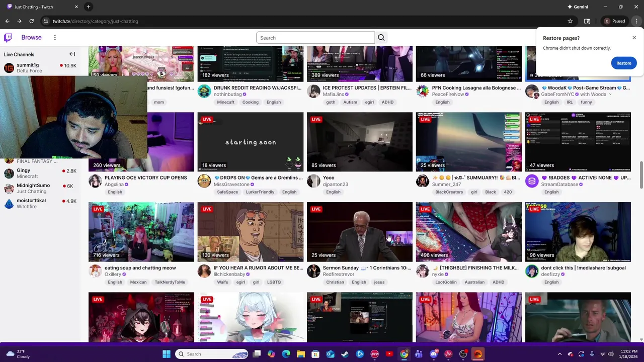Click the Restore button
The width and height of the screenshot is (644, 362).
[x=623, y=63]
